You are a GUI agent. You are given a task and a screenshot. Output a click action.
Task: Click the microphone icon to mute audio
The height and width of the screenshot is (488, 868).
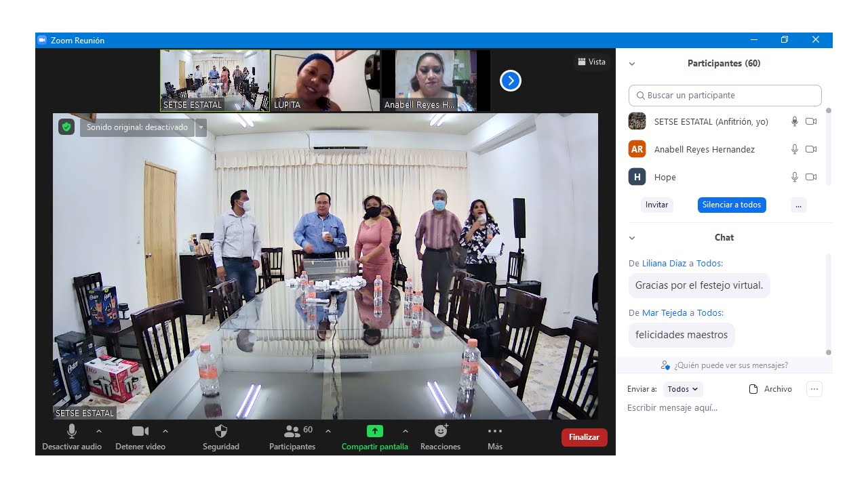point(72,431)
